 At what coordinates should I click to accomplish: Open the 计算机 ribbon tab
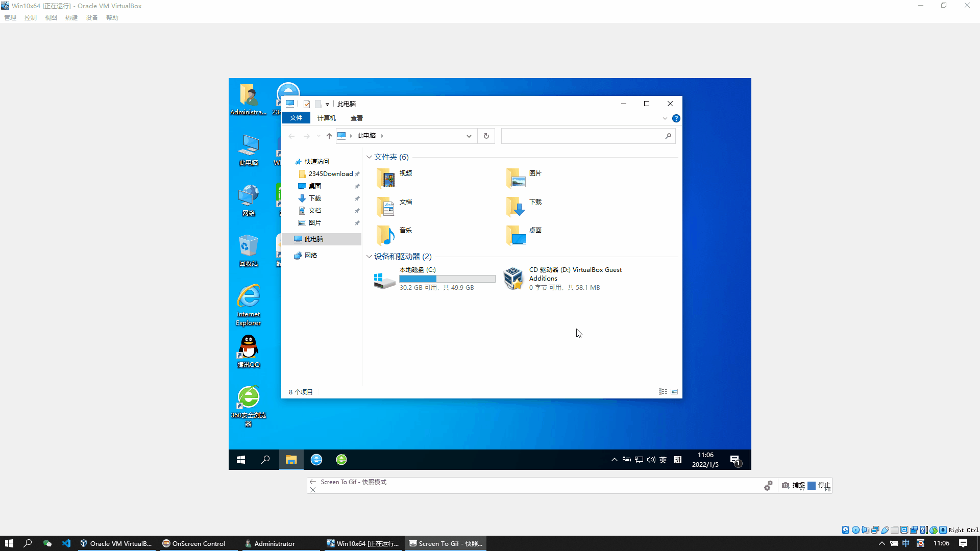(326, 118)
